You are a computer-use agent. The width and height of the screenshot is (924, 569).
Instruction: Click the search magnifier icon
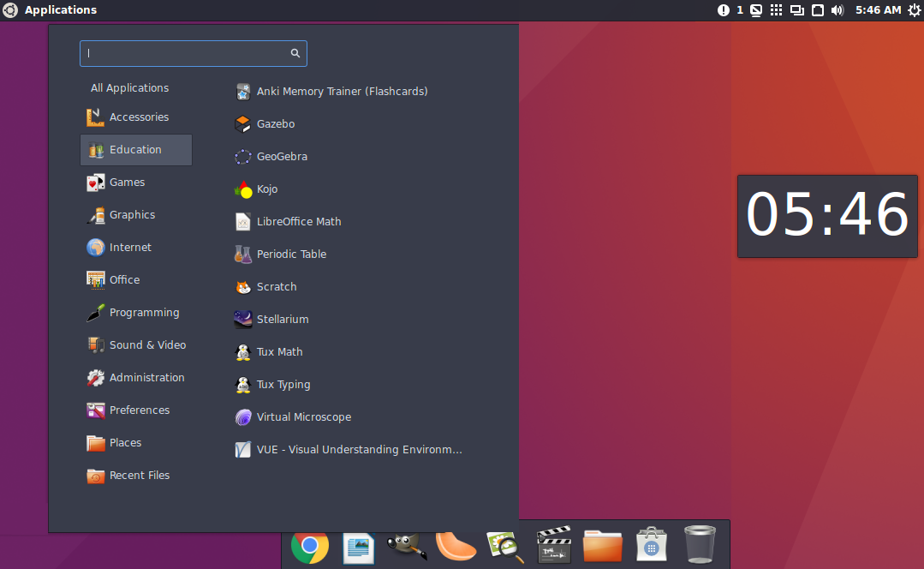295,53
